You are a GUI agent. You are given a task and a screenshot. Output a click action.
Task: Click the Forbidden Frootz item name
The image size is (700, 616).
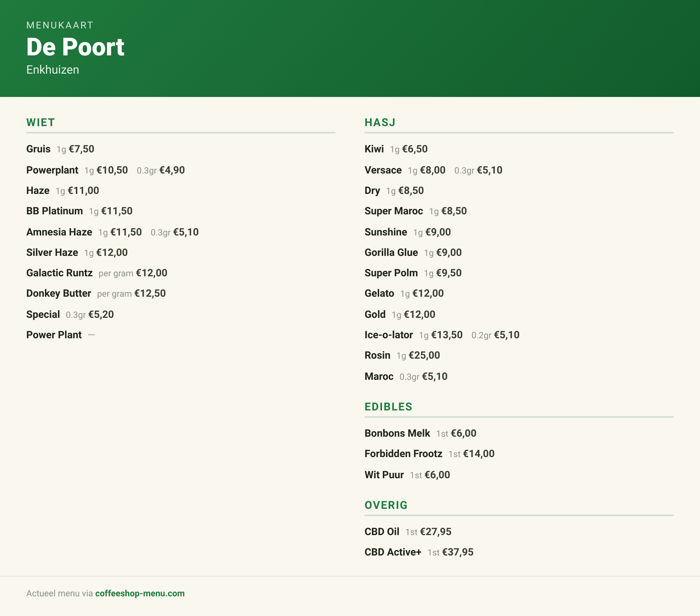403,454
